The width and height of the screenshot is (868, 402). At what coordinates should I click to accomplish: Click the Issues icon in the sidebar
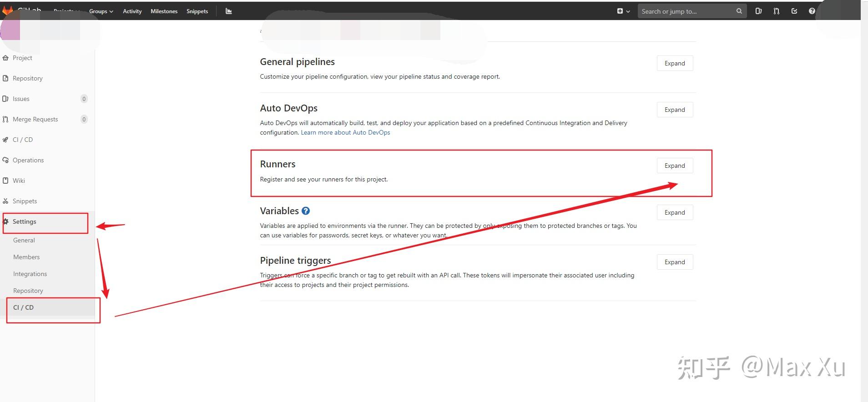(5, 99)
